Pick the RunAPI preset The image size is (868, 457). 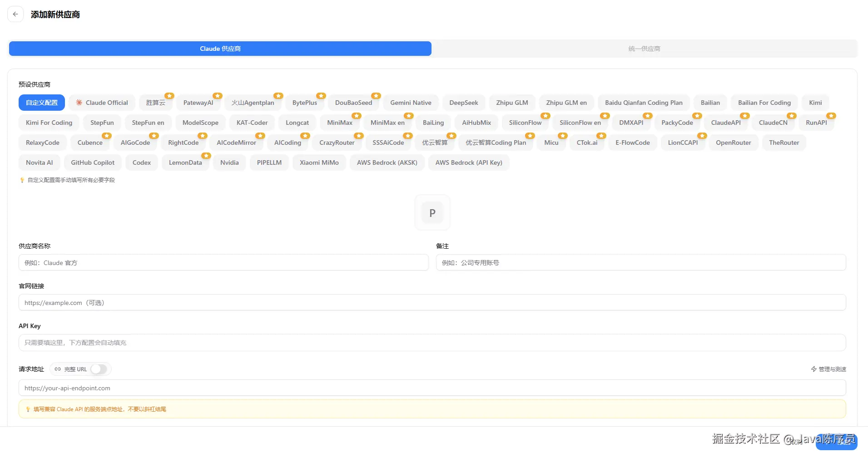point(816,123)
